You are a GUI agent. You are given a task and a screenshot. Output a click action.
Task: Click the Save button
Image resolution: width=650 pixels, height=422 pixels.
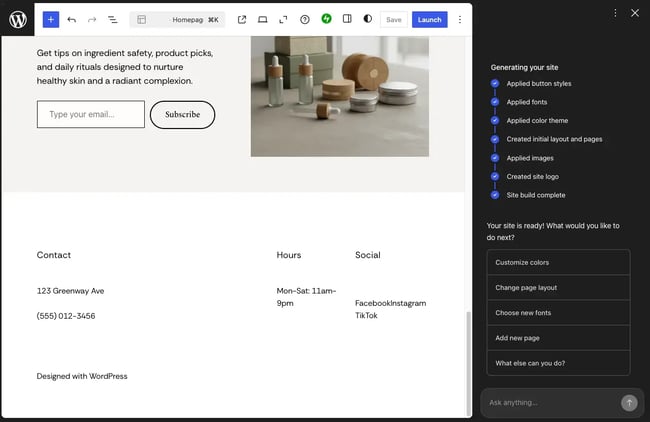coord(393,19)
